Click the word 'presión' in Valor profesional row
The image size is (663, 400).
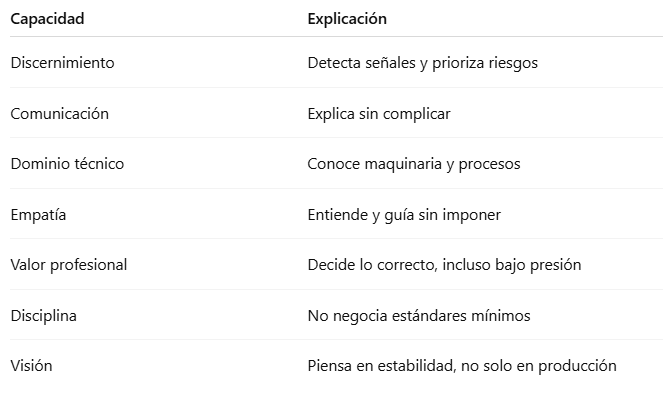click(555, 265)
